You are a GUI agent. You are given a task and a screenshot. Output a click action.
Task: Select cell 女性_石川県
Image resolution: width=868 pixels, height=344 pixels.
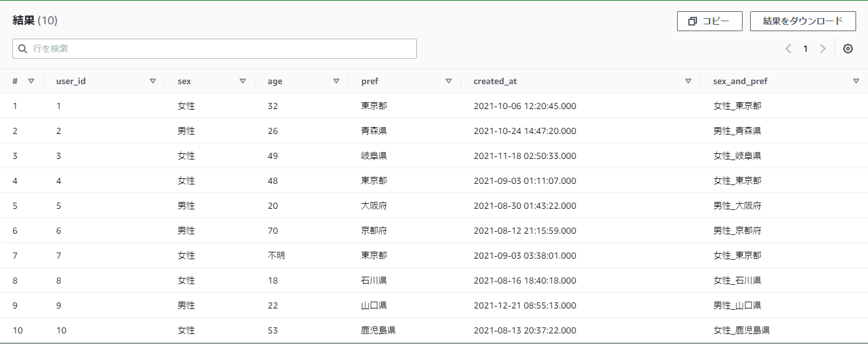click(x=737, y=280)
